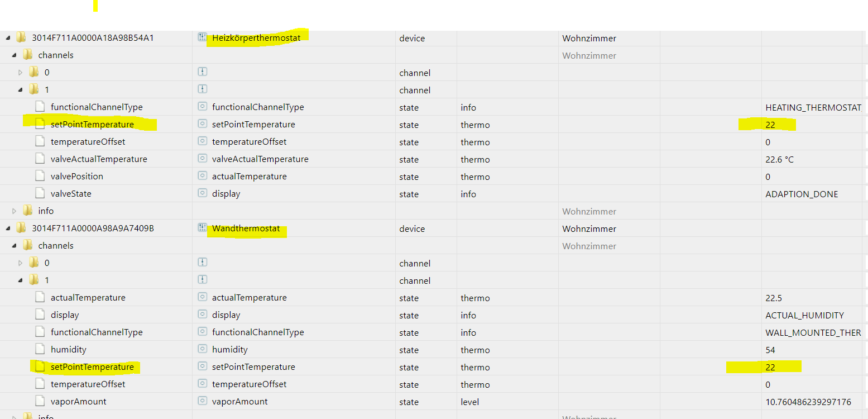Click state type in humidity row
The image size is (868, 419).
409,350
